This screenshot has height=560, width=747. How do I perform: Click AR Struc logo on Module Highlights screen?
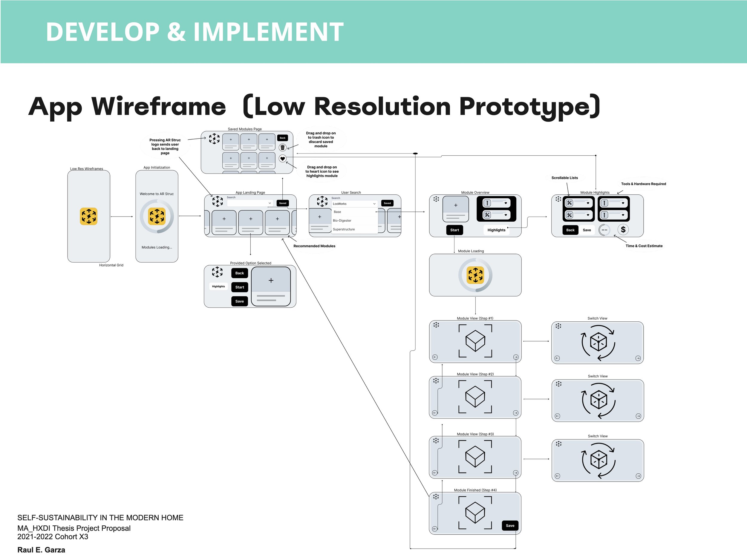point(558,199)
